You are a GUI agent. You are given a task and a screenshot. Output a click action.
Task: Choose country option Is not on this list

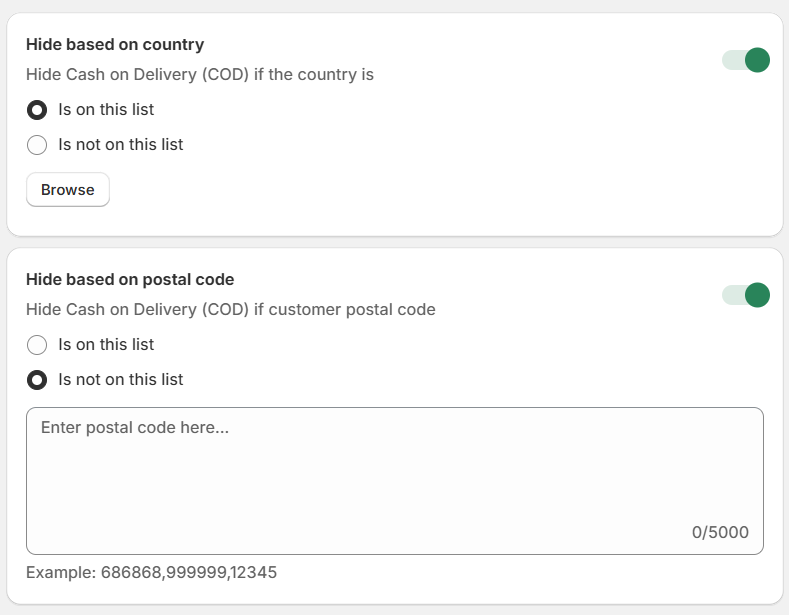(x=37, y=145)
